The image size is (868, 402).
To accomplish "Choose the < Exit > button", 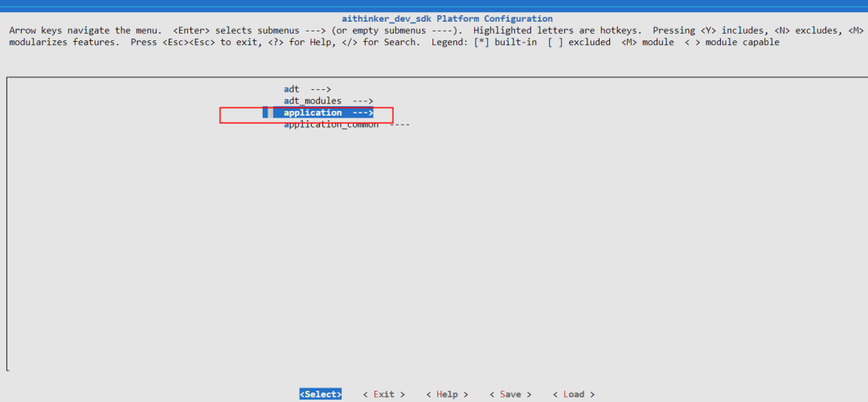I will 383,394.
